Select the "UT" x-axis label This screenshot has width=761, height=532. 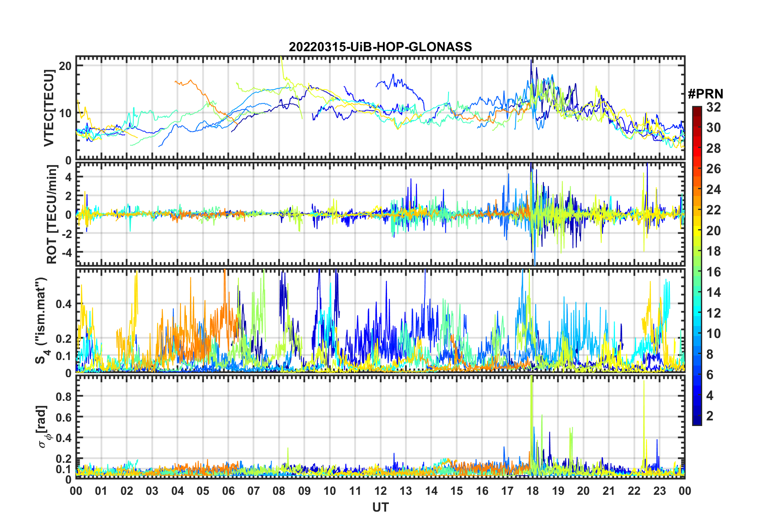pyautogui.click(x=380, y=507)
